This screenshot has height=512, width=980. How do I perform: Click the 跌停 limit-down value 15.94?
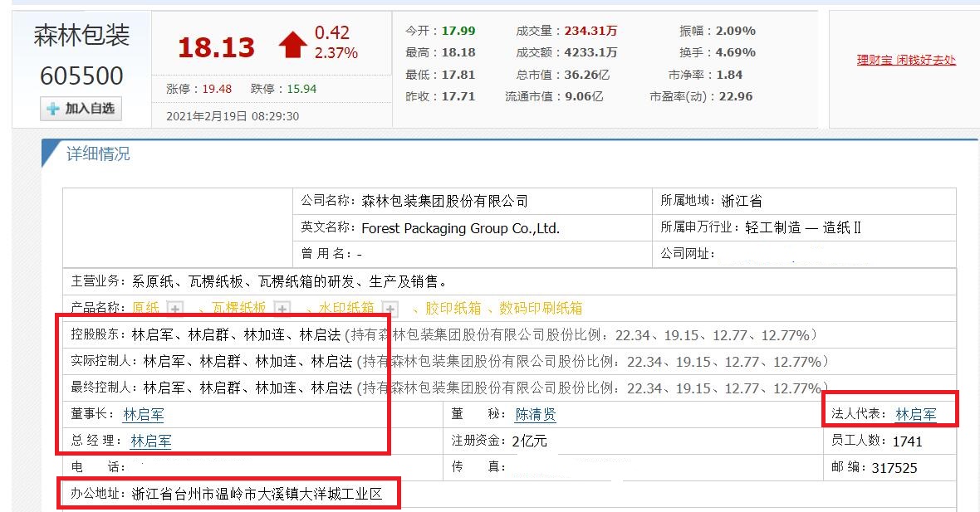point(301,89)
